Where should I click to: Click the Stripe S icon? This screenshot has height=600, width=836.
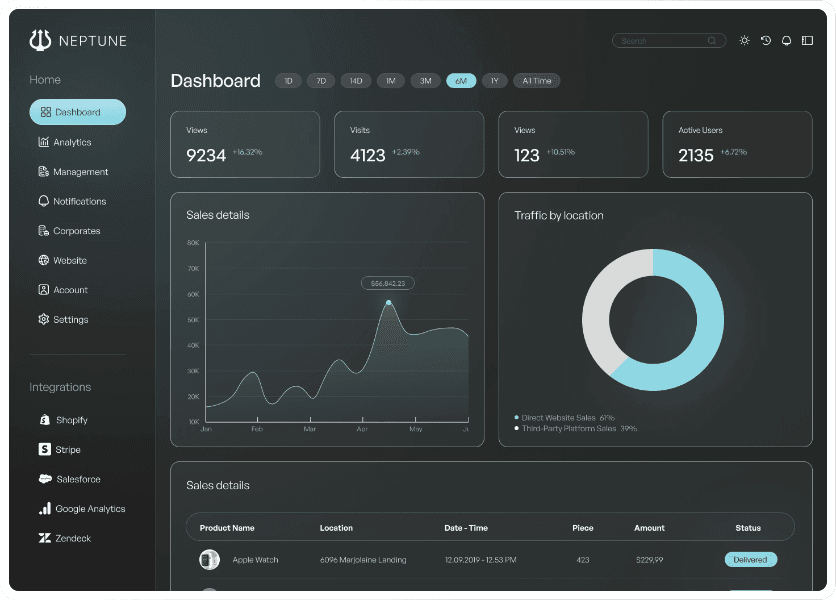click(x=45, y=449)
